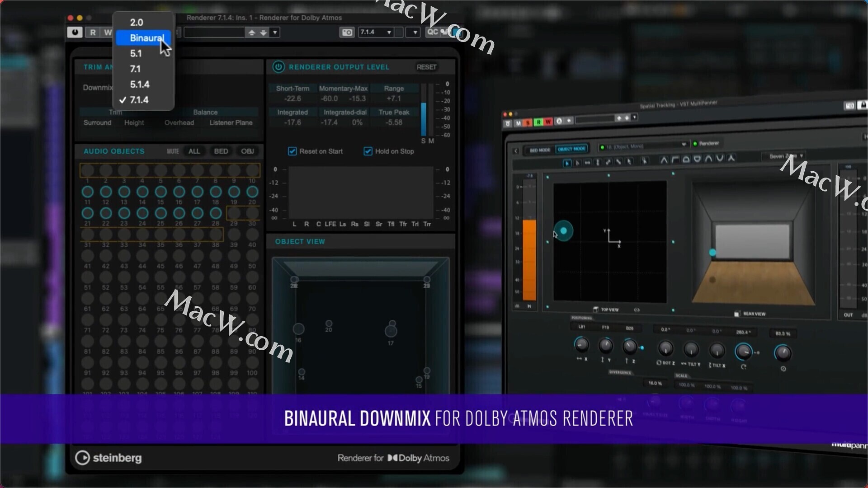Select audio object 11 circle
The image size is (868, 488).
pyautogui.click(x=88, y=192)
